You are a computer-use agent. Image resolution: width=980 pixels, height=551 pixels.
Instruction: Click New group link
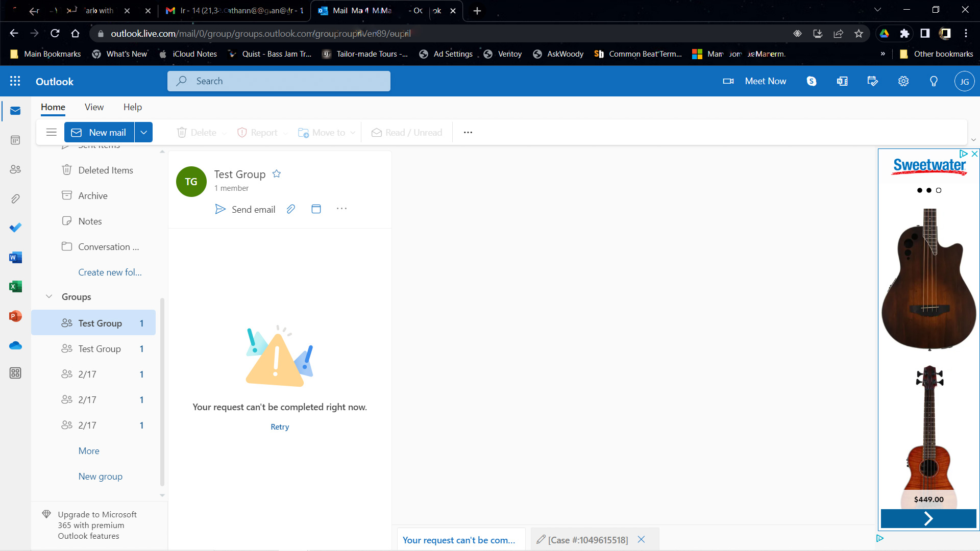(x=100, y=477)
